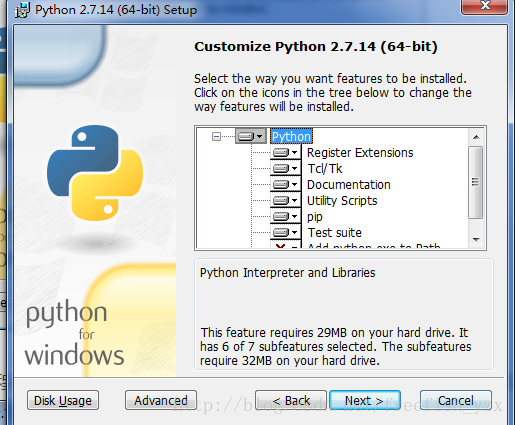The width and height of the screenshot is (515, 425).
Task: Select Tcl/Tk feature label
Action: (x=325, y=169)
